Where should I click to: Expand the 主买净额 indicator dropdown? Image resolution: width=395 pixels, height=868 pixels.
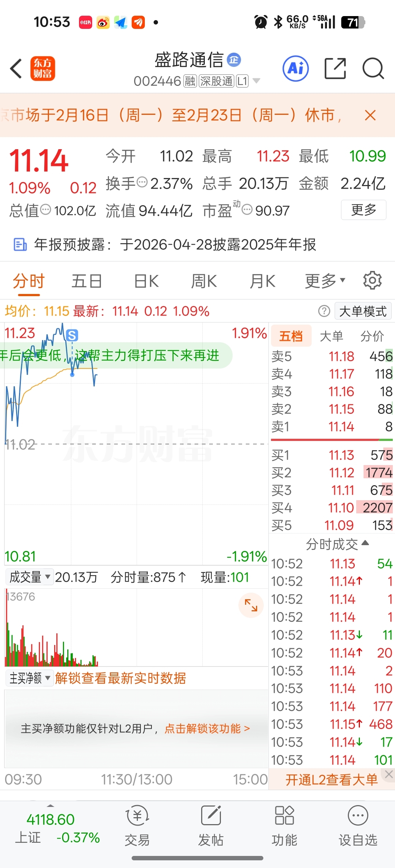click(30, 678)
